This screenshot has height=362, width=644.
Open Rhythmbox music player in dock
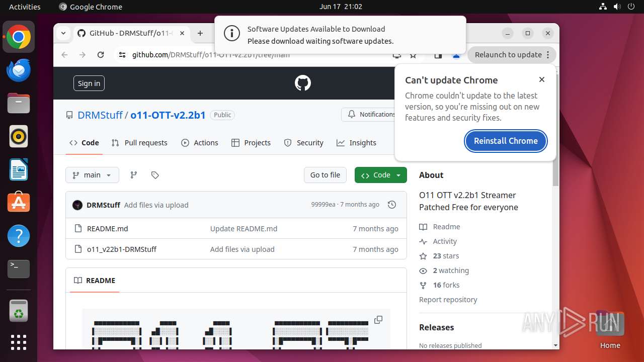click(x=19, y=136)
